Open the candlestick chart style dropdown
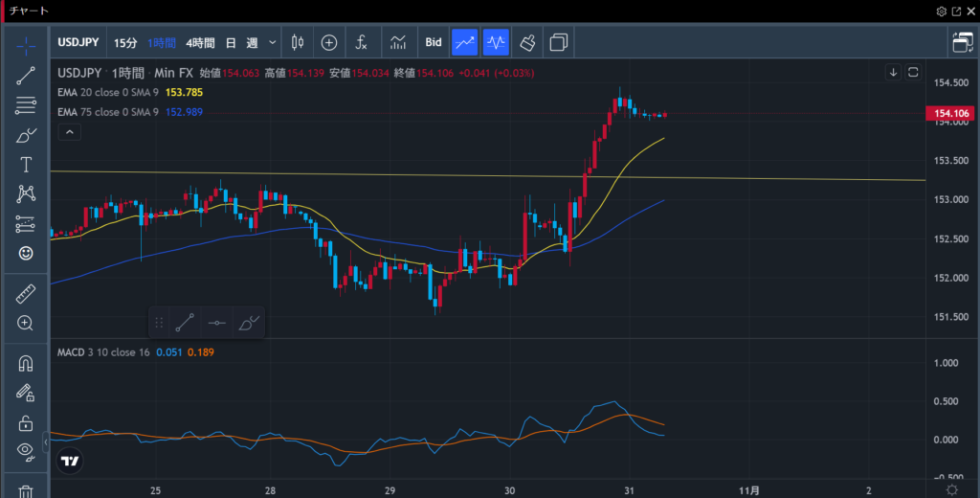Image resolution: width=980 pixels, height=498 pixels. [297, 42]
